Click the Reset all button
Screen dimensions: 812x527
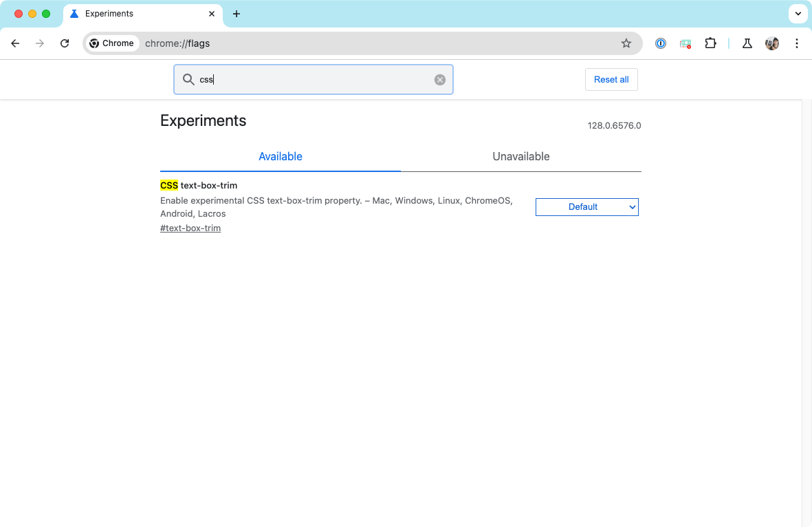coord(611,79)
